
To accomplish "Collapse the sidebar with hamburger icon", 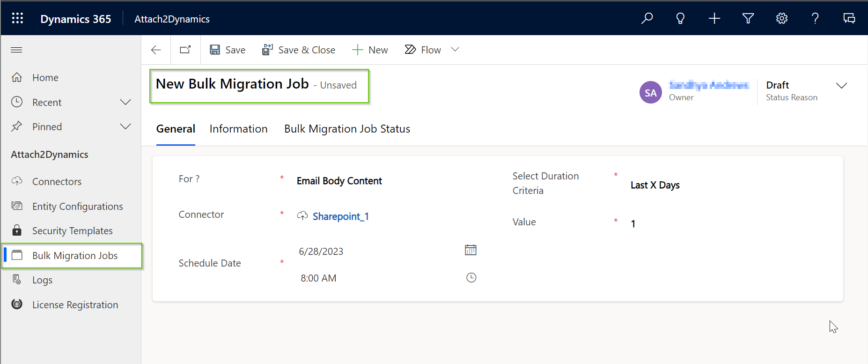I will [16, 50].
